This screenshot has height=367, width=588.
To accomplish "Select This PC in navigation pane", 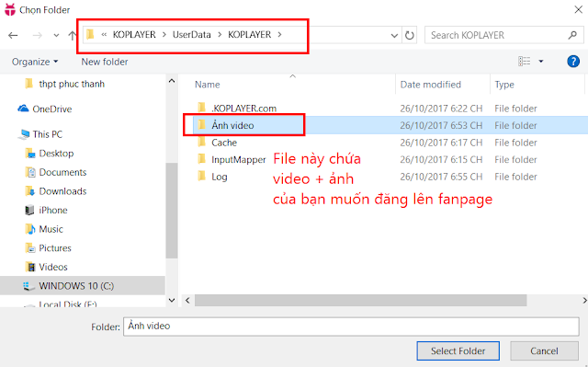I will click(x=47, y=134).
